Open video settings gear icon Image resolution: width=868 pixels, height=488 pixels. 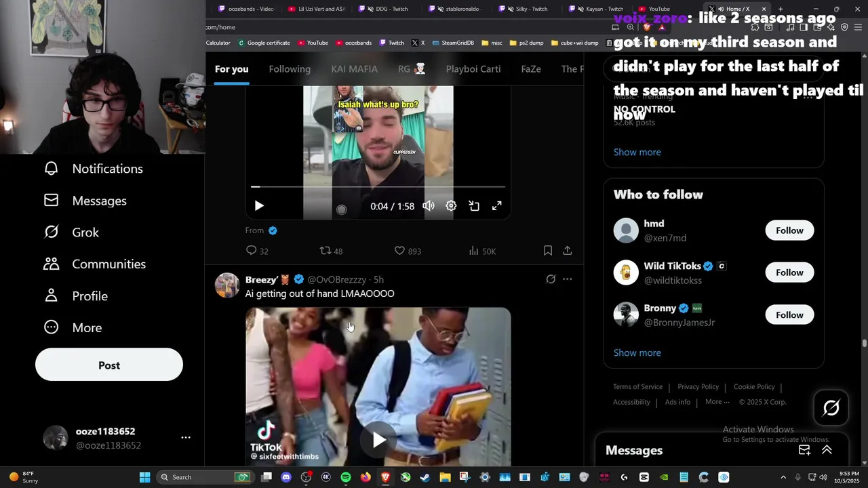click(451, 206)
